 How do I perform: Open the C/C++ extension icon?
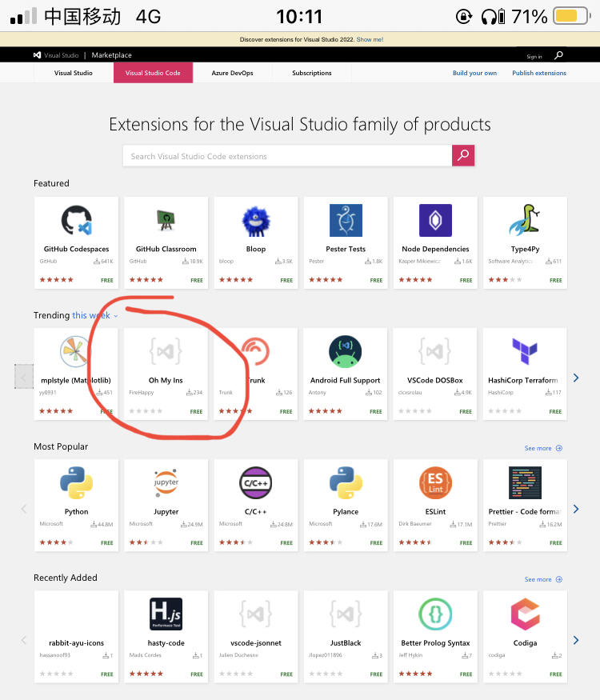click(x=256, y=482)
